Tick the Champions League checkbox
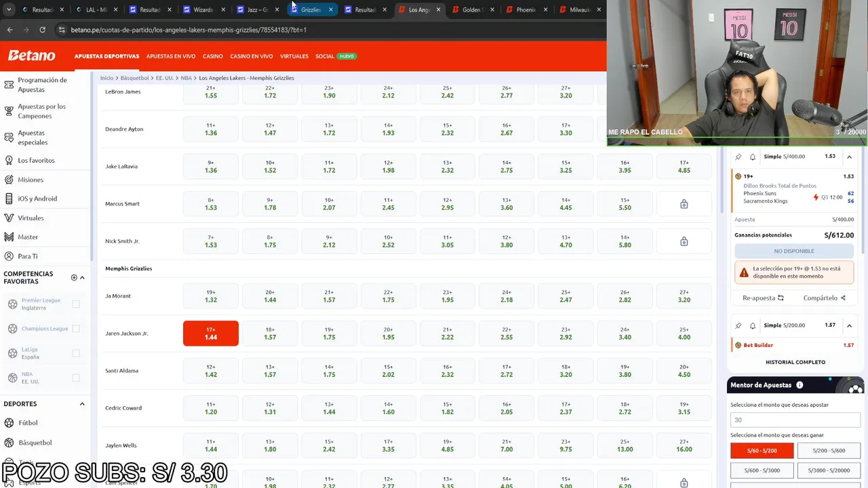Screen dimensions: 868x488 [x=76, y=329]
